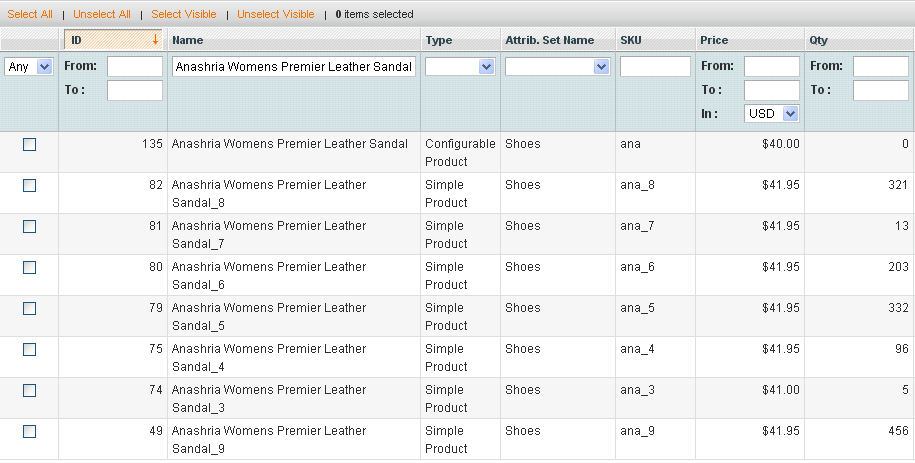Tick the checkbox for SKU ana_9
Image resolution: width=915 pixels, height=463 pixels.
pyautogui.click(x=29, y=432)
